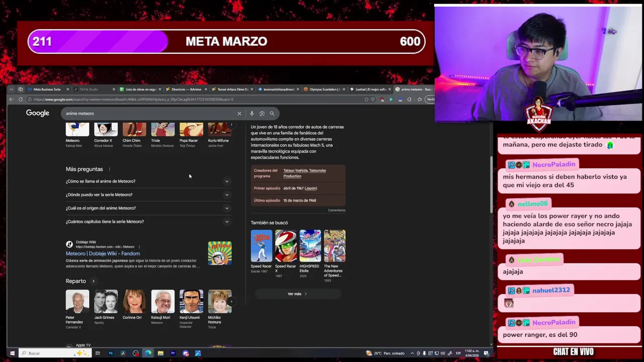Image resolution: width=644 pixels, height=362 pixels.
Task: Click the Windows taskbar Buscar box
Action: 55,353
